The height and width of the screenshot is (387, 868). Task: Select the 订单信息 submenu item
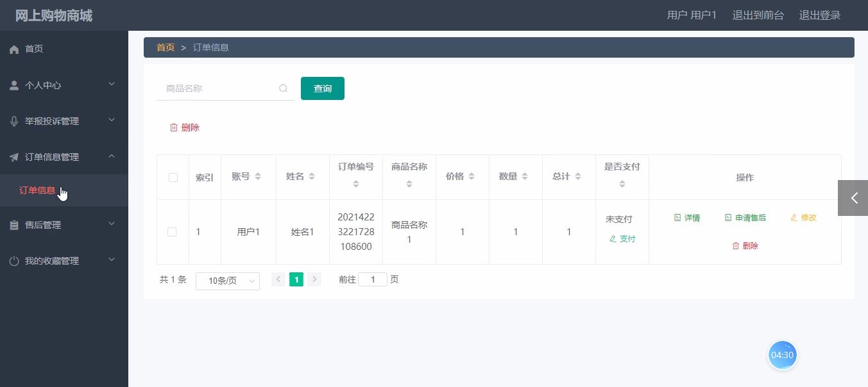click(x=64, y=190)
